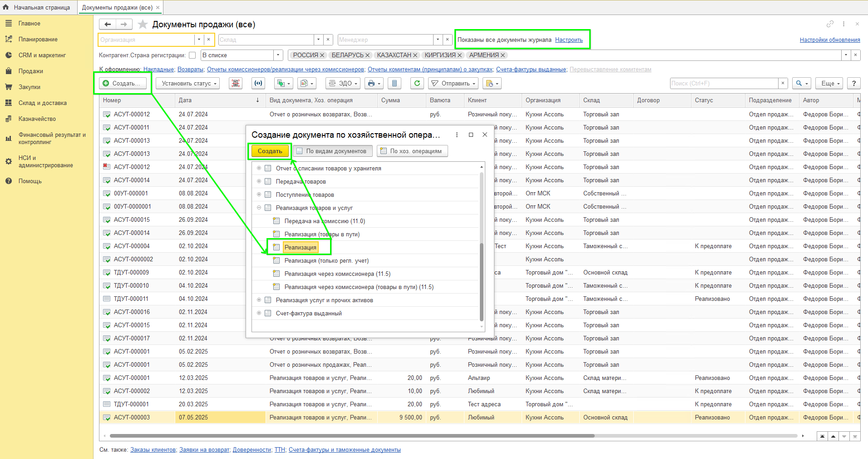The width and height of the screenshot is (868, 459).
Task: Go back with the left arrow button
Action: pyautogui.click(x=108, y=24)
